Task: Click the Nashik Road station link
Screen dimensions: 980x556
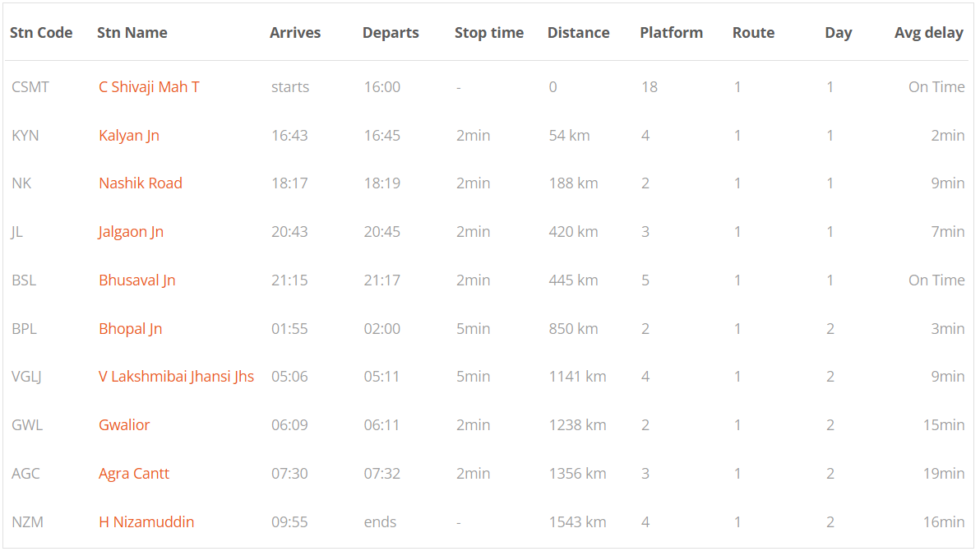Action: coord(141,183)
